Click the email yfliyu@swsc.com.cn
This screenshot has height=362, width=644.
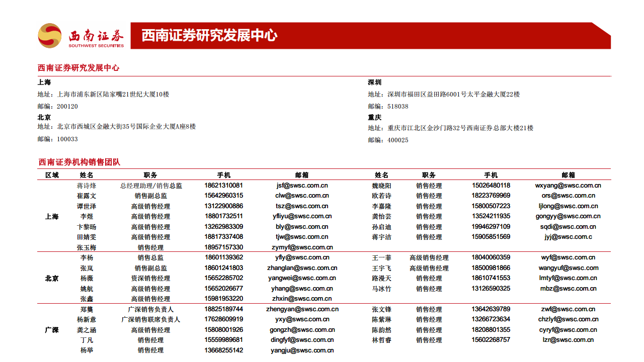[x=302, y=216]
